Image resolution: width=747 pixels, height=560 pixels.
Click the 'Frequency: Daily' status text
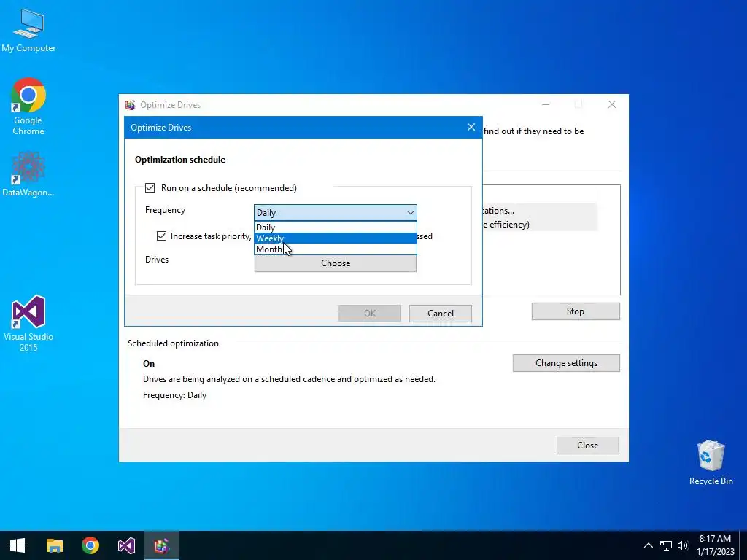[x=175, y=395]
